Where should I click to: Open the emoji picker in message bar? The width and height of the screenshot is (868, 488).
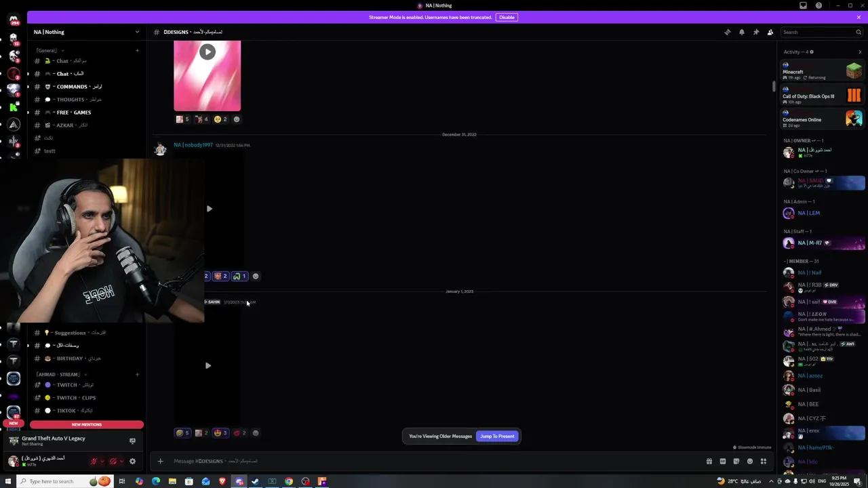(750, 462)
